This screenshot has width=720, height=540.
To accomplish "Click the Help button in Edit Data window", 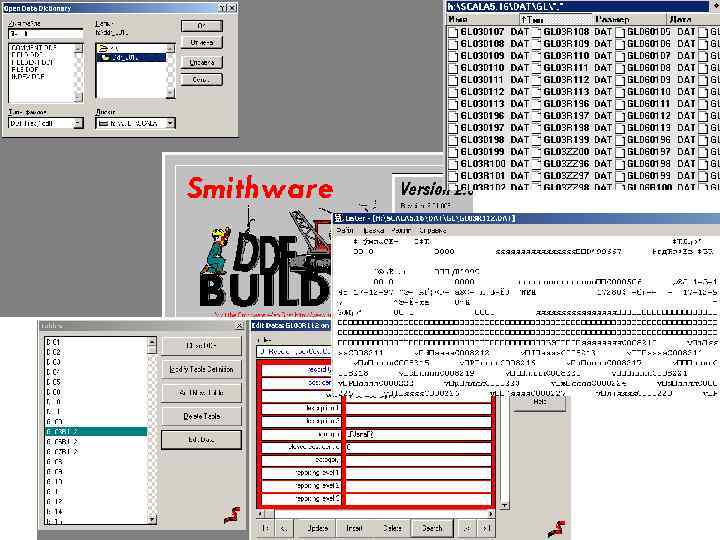I will click(540, 402).
